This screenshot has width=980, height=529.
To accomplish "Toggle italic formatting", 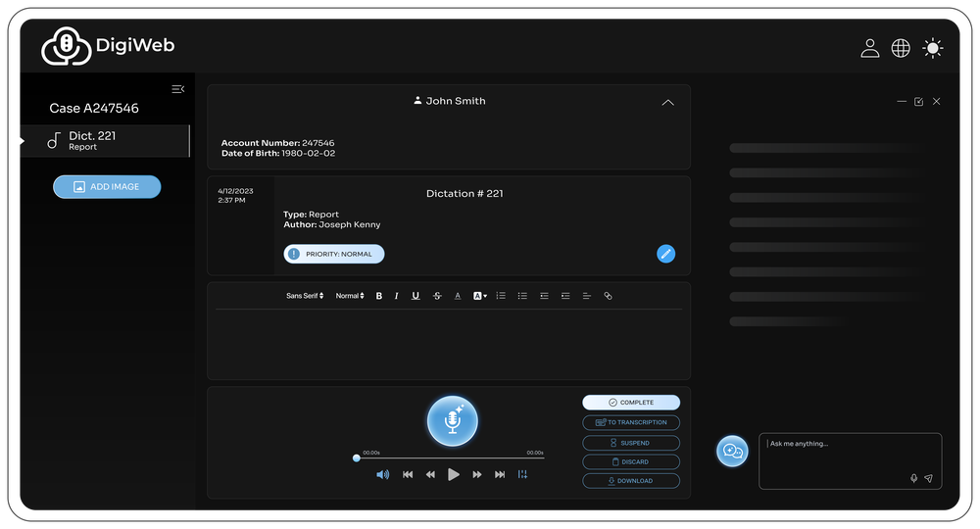I will tap(396, 296).
